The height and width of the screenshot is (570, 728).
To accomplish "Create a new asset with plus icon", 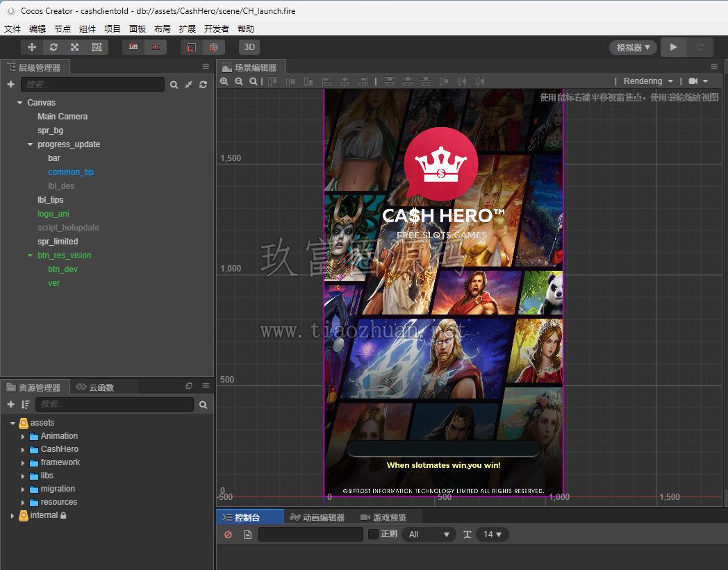I will pyautogui.click(x=10, y=404).
